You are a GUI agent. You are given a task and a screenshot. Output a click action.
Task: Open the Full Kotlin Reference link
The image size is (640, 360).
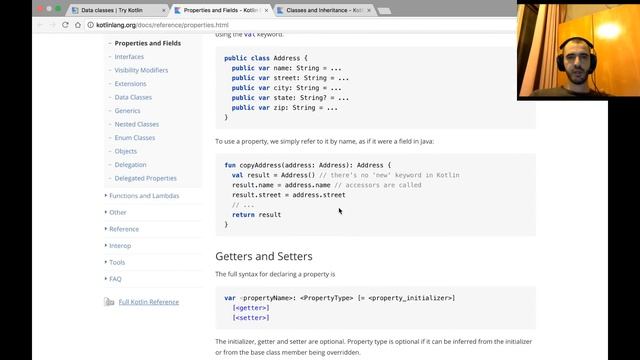pos(149,302)
